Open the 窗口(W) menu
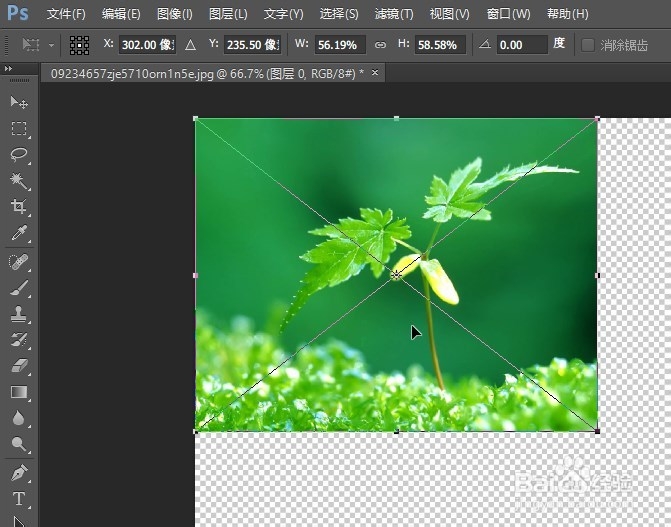This screenshot has width=671, height=527. coord(508,14)
